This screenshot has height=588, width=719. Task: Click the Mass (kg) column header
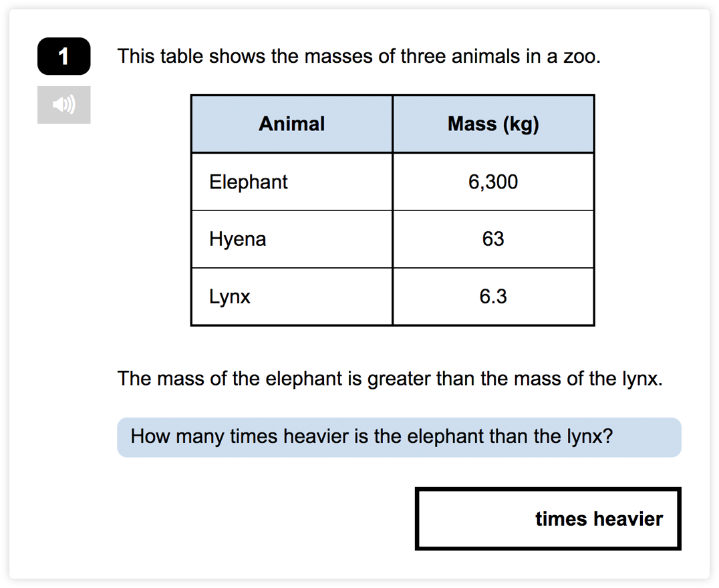coord(493,124)
